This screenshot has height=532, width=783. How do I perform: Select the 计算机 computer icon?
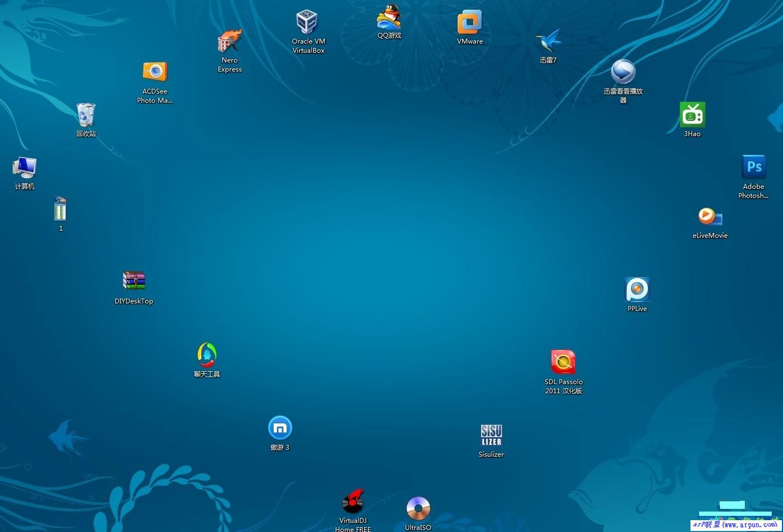click(x=25, y=168)
